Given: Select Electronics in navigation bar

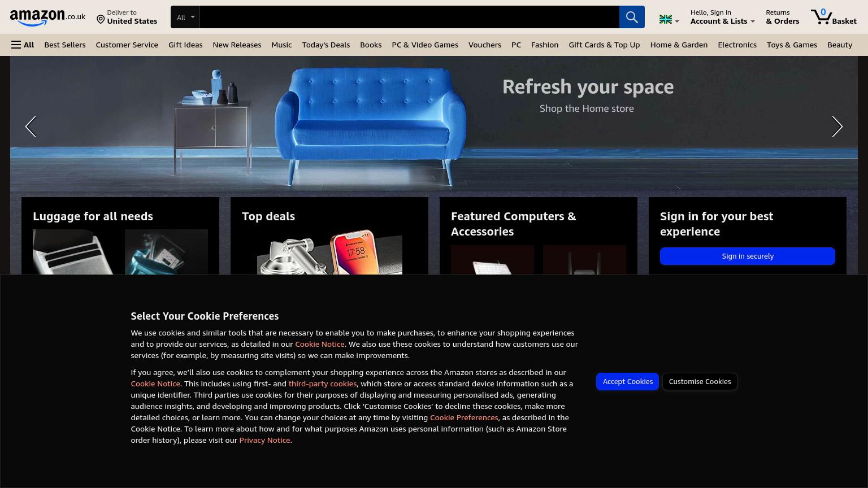Looking at the screenshot, I should [737, 45].
